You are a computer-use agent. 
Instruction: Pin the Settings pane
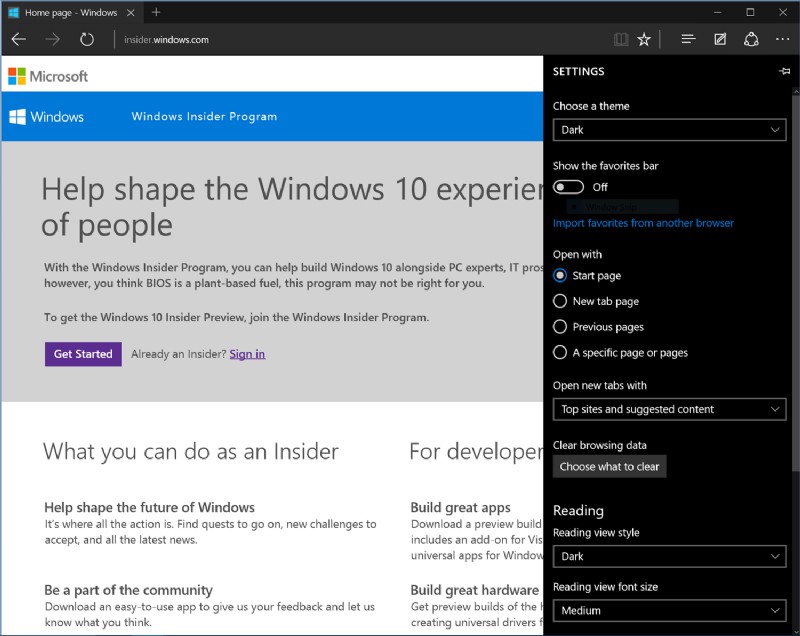tap(784, 71)
